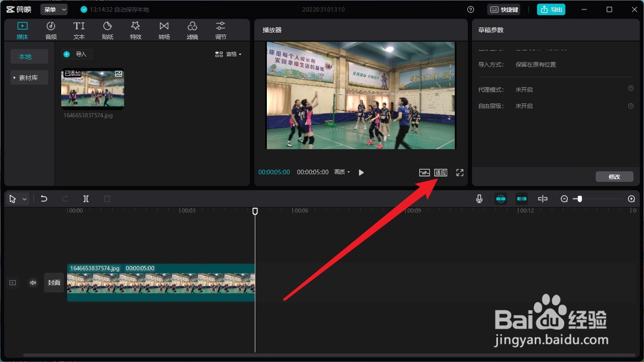Select the 滤镜 filters panel icon

pos(192,30)
